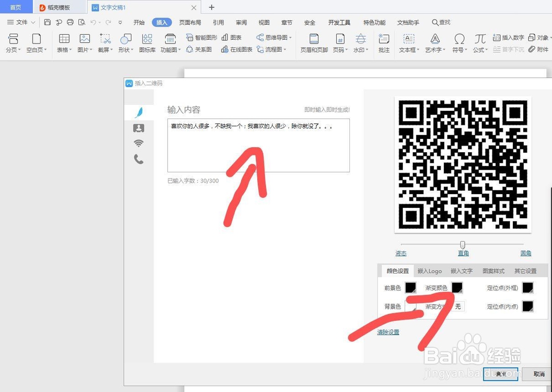The image size is (552, 392).
Task: Insert an Online Chart (在线图表)
Action: point(237,49)
